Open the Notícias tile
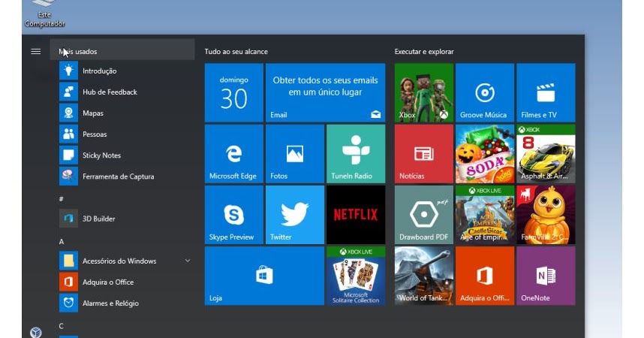The width and height of the screenshot is (644, 338). 424,154
